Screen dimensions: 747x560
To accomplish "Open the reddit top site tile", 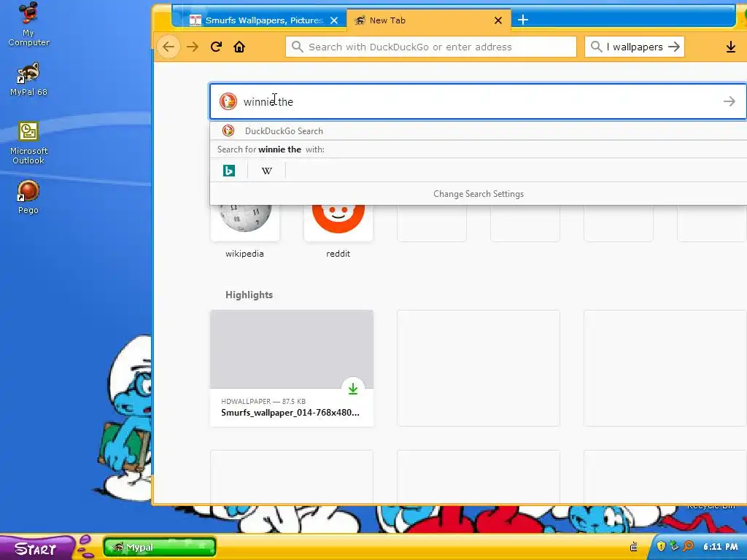I will [x=338, y=222].
